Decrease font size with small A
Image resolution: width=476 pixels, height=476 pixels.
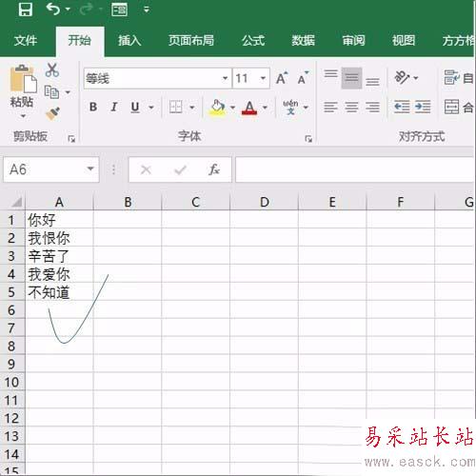pos(303,78)
